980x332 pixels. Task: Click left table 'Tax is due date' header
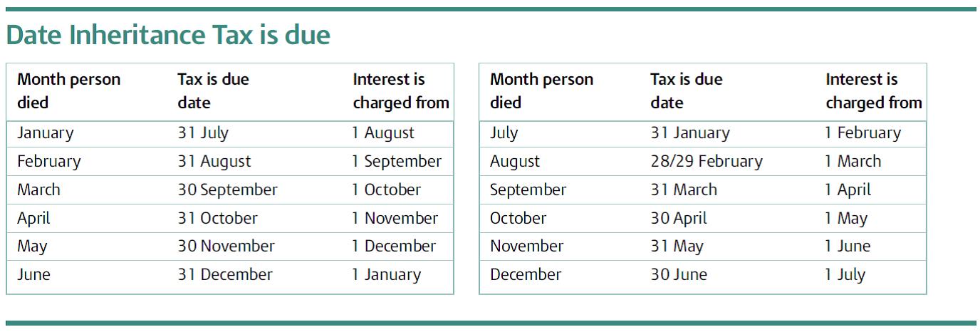pyautogui.click(x=213, y=91)
